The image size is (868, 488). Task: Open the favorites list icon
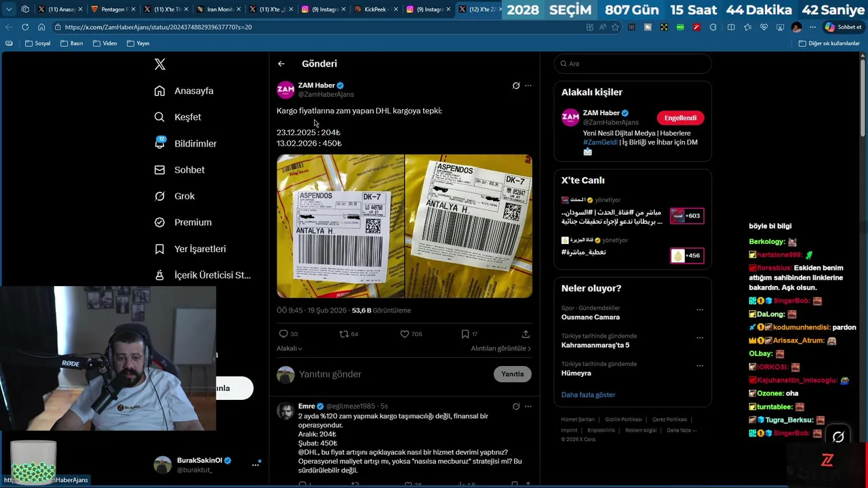tap(747, 27)
